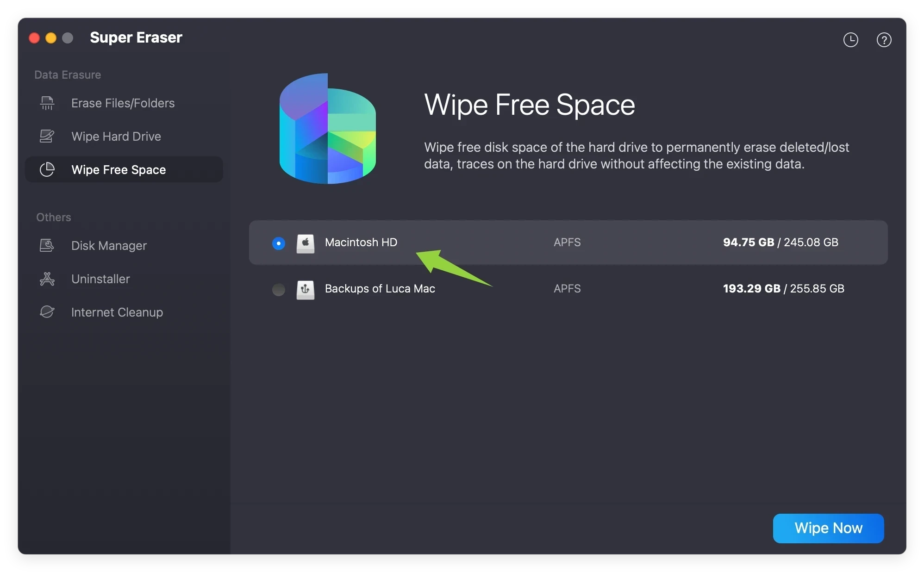The height and width of the screenshot is (572, 924).
Task: Open the Uninstaller section
Action: pyautogui.click(x=124, y=279)
